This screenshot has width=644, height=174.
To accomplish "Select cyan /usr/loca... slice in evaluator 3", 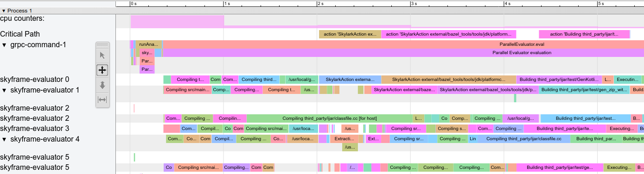I will [304, 129].
